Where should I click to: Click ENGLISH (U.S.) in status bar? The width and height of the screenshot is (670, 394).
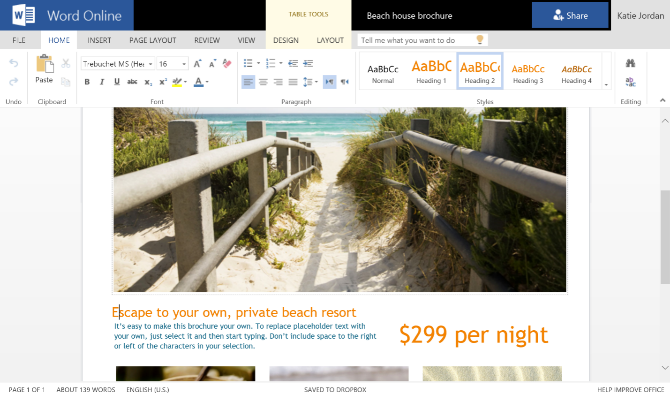pos(148,389)
